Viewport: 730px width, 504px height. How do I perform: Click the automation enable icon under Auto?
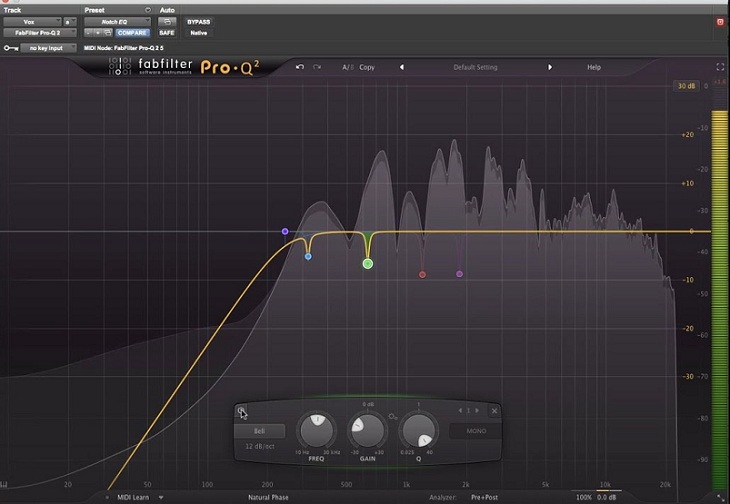(167, 22)
